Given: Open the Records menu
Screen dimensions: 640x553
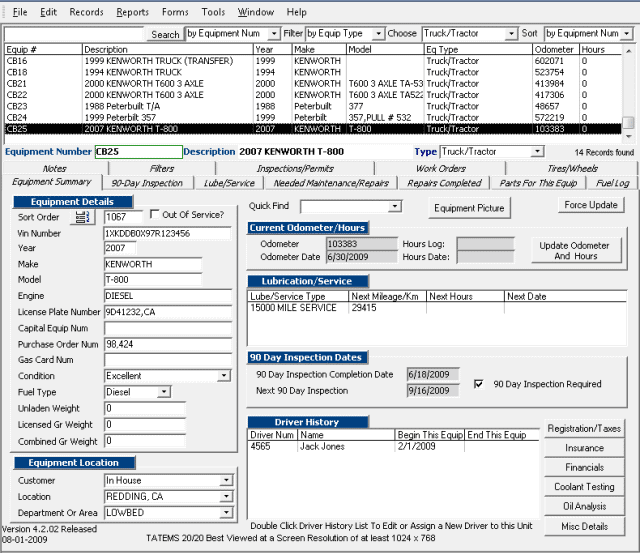Looking at the screenshot, I should tap(87, 12).
